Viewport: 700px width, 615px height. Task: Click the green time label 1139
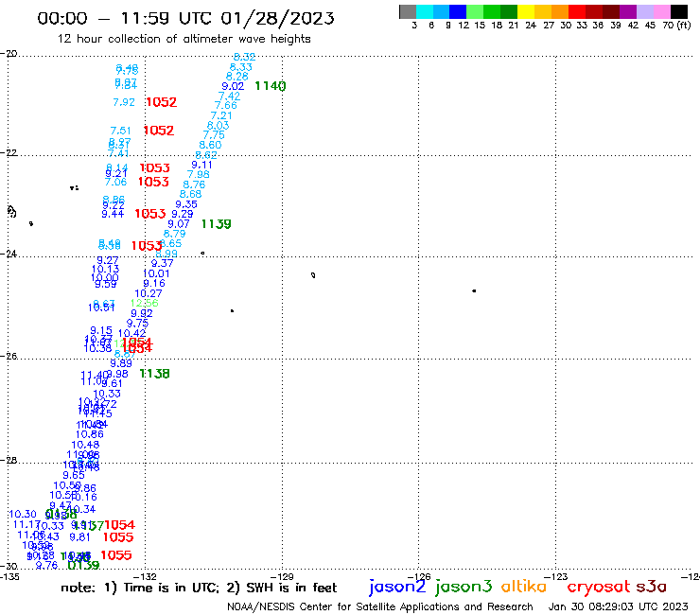point(216,224)
